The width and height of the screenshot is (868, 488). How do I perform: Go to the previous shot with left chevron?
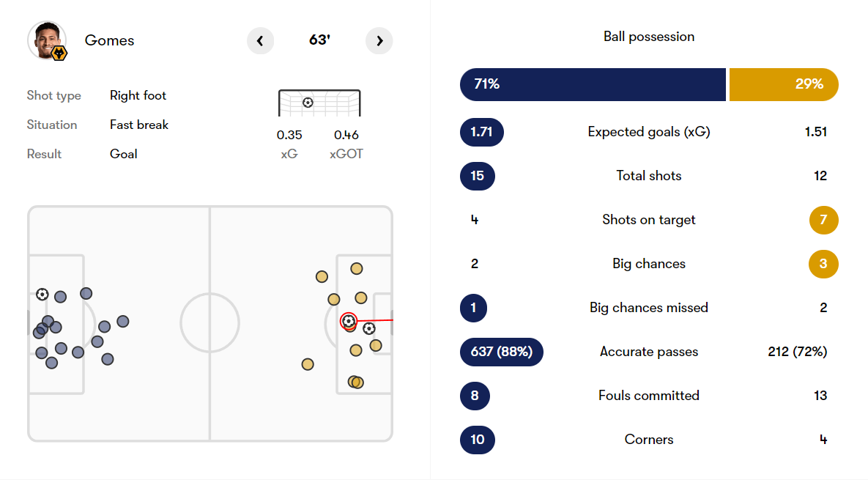[260, 40]
